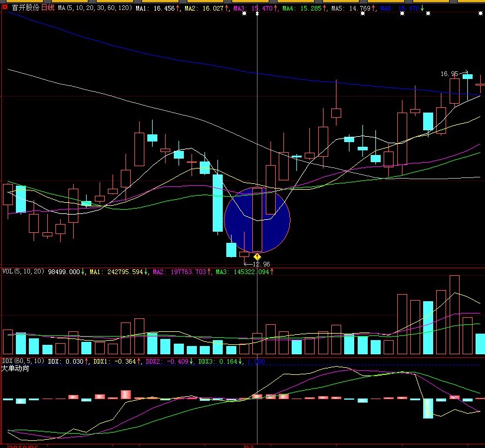The height and width of the screenshot is (448, 485).
Task: Select the big red candle inside blue circle
Action: 257,219
